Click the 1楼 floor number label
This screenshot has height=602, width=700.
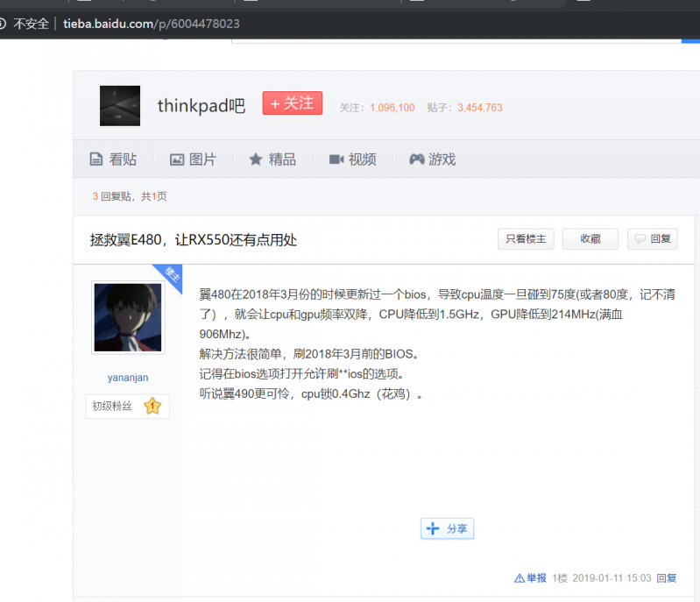(559, 578)
